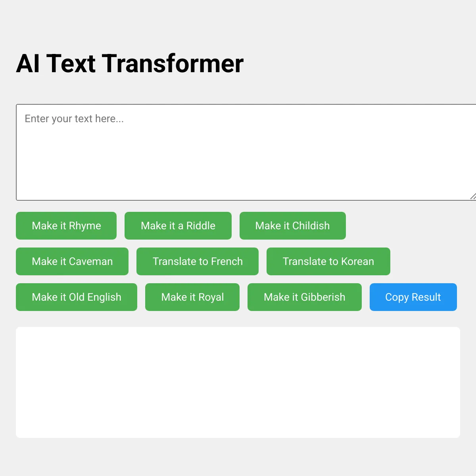Transform the text into gibberish
The height and width of the screenshot is (476, 476).
pyautogui.click(x=305, y=297)
